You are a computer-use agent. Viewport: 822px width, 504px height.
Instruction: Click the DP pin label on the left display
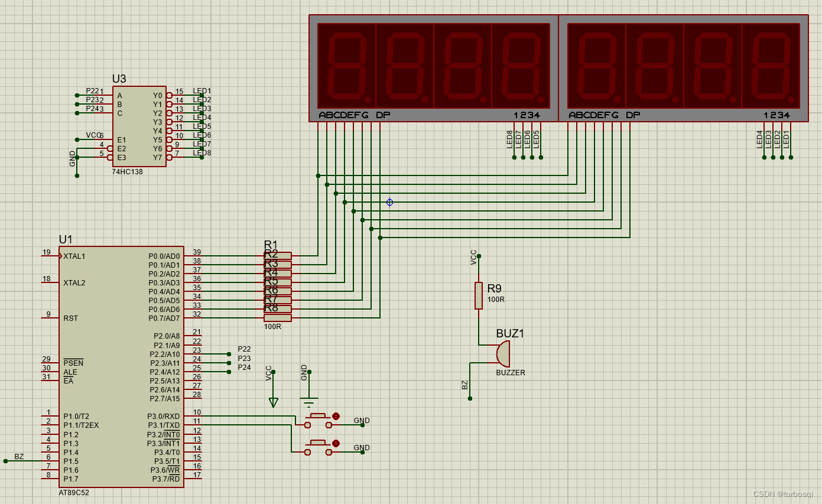[x=383, y=115]
